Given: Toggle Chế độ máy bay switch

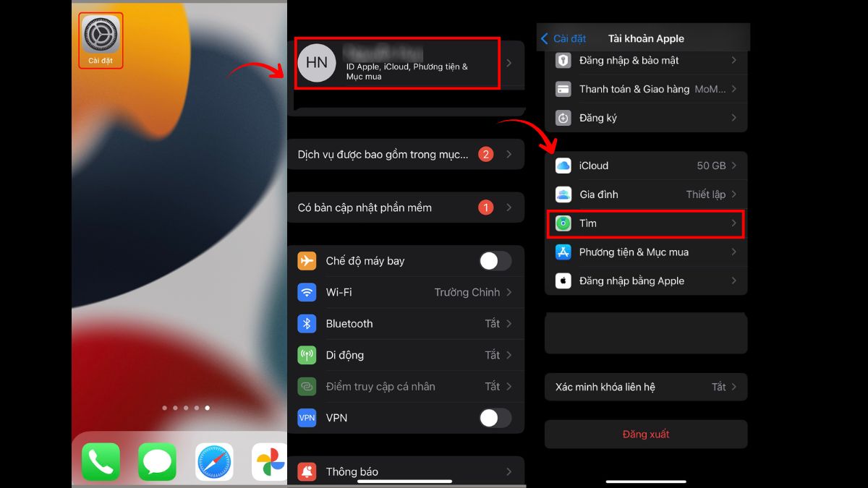Looking at the screenshot, I should pyautogui.click(x=495, y=261).
